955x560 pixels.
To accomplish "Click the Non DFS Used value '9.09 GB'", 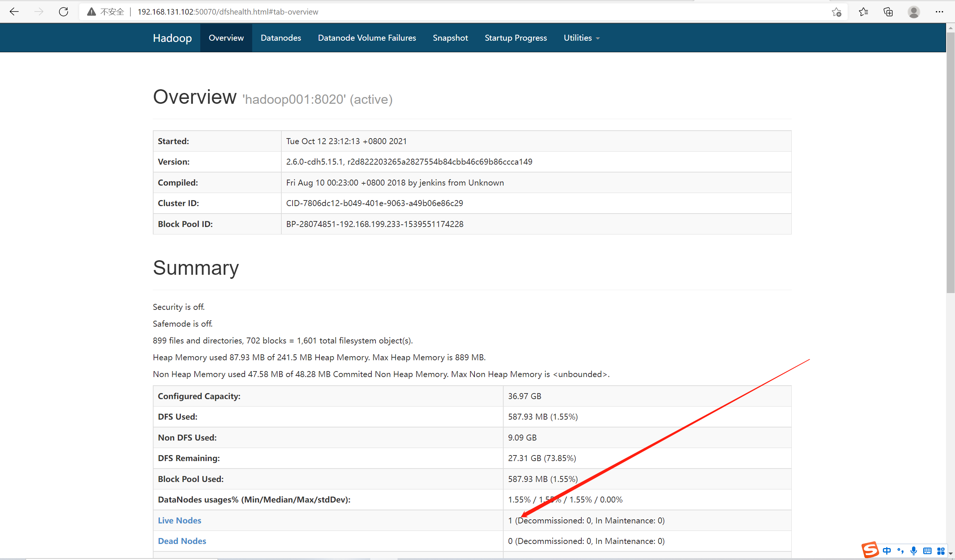I will point(522,438).
